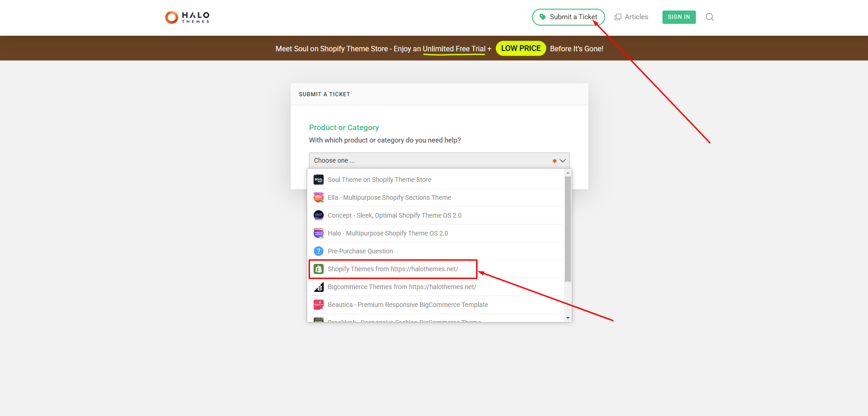Click the Halo theme icon in list

tap(319, 233)
